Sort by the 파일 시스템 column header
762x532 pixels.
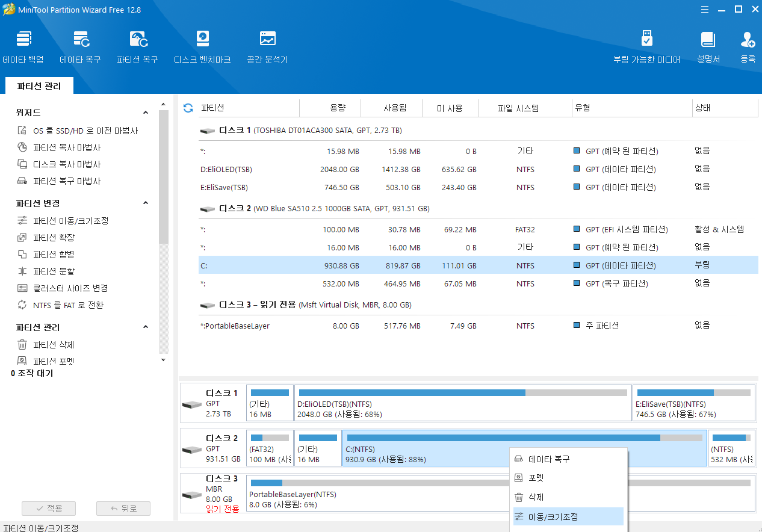tap(525, 108)
